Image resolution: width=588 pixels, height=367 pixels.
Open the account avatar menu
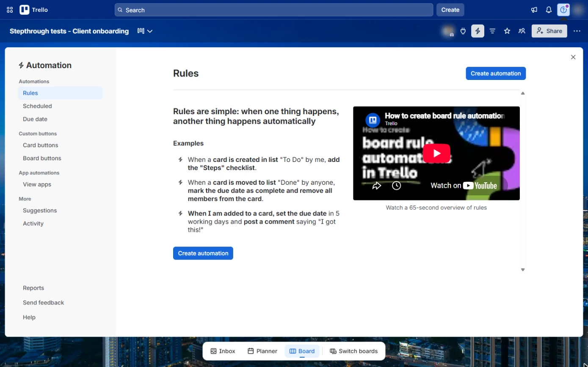[577, 10]
